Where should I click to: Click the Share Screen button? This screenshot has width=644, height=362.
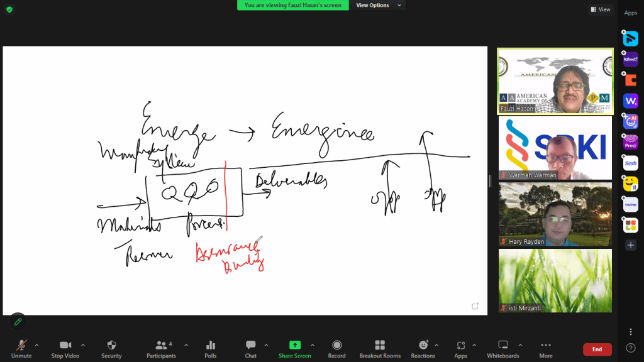[294, 349]
